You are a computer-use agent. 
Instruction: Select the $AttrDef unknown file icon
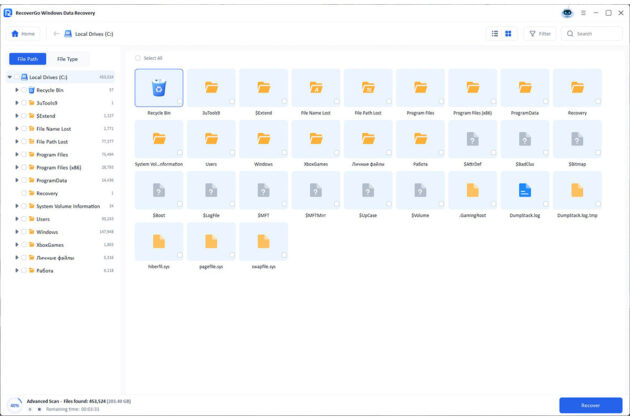pos(472,139)
